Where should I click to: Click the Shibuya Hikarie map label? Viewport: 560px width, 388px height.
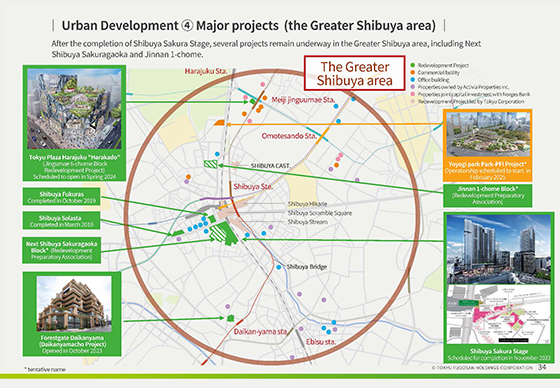coord(307,204)
